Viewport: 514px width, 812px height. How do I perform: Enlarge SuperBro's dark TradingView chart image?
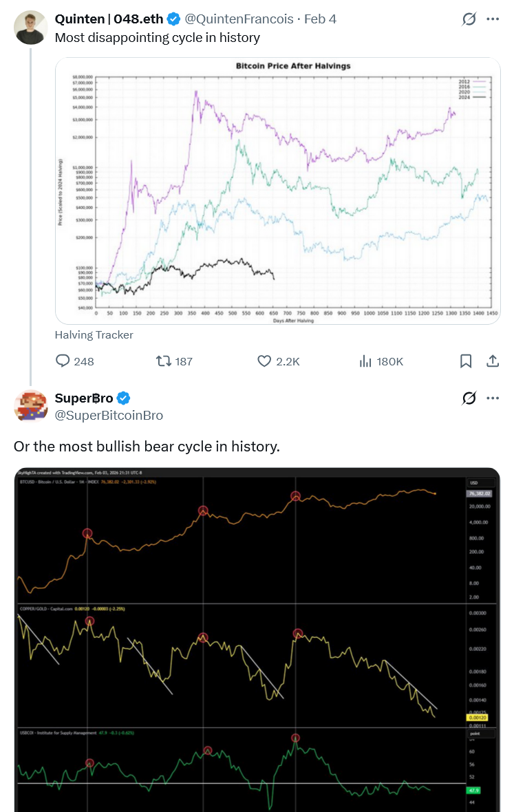[x=257, y=640]
